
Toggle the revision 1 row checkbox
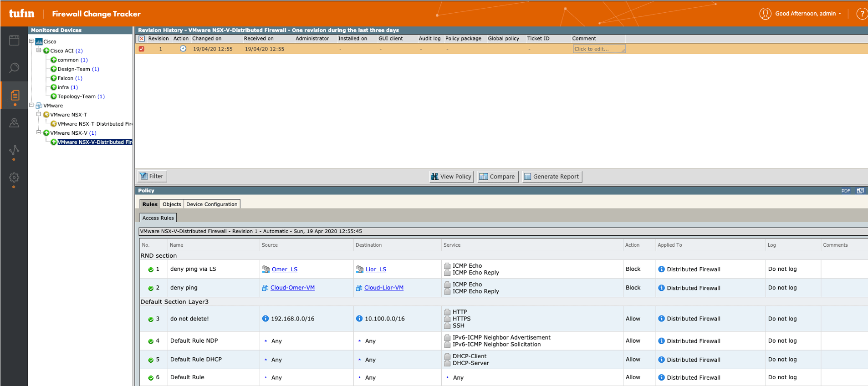pyautogui.click(x=142, y=49)
